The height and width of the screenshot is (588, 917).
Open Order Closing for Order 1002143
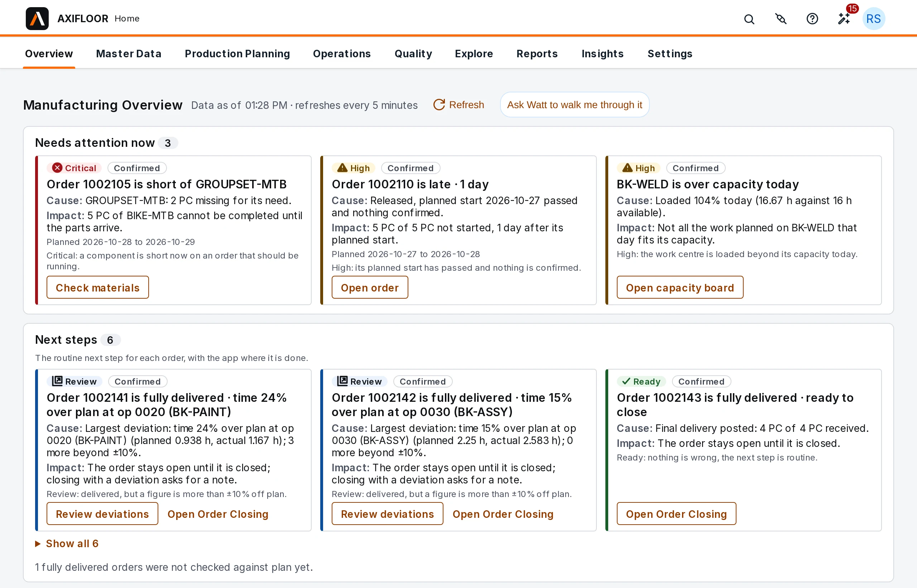676,514
